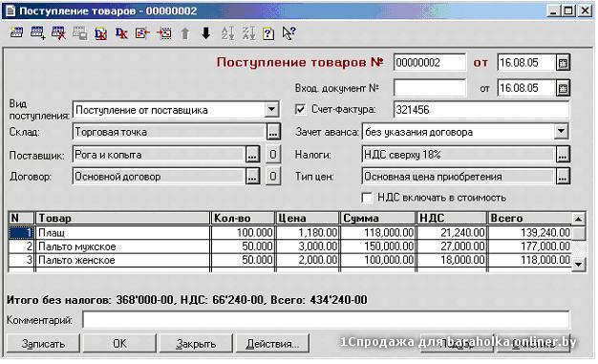Click the price cell 1,180.00
This screenshot has width=598, height=364.
[x=308, y=232]
